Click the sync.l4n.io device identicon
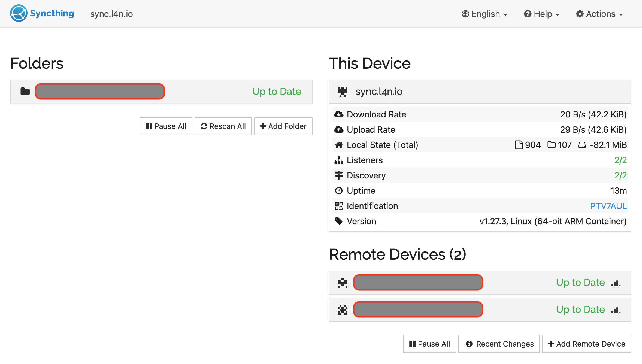This screenshot has height=364, width=642. coord(342,92)
